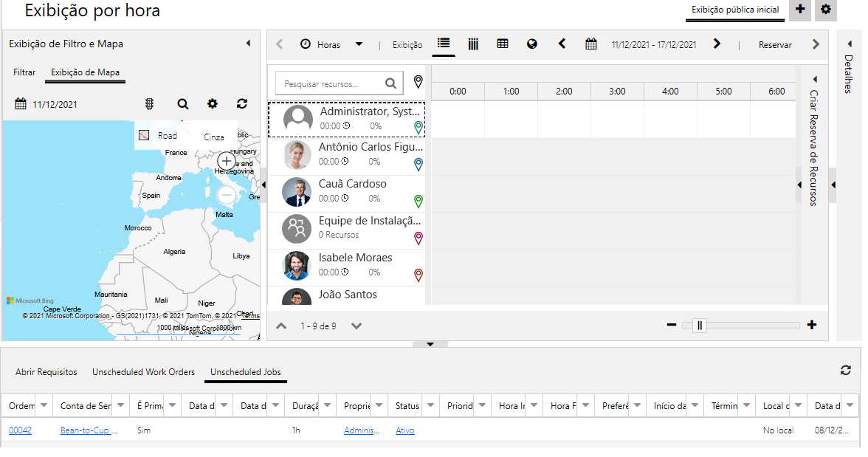Open the map date picker 11/12/2021
Screen dimensions: 868x457
(46, 104)
